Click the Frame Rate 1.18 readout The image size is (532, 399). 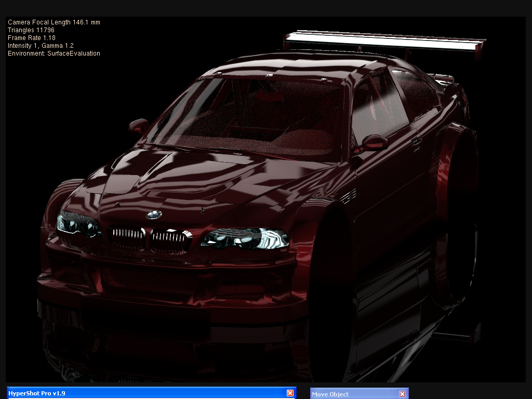click(x=32, y=37)
